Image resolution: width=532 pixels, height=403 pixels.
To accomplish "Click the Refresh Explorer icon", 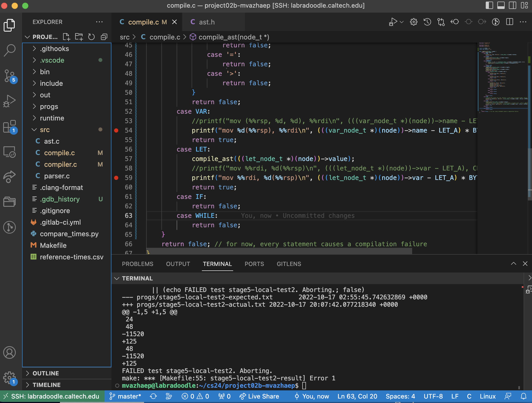I will tap(91, 37).
